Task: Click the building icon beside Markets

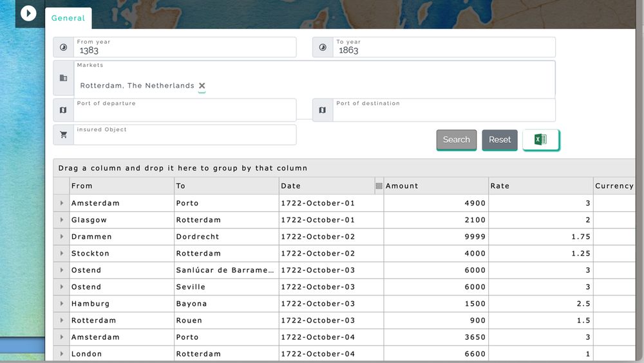Action: [x=63, y=78]
